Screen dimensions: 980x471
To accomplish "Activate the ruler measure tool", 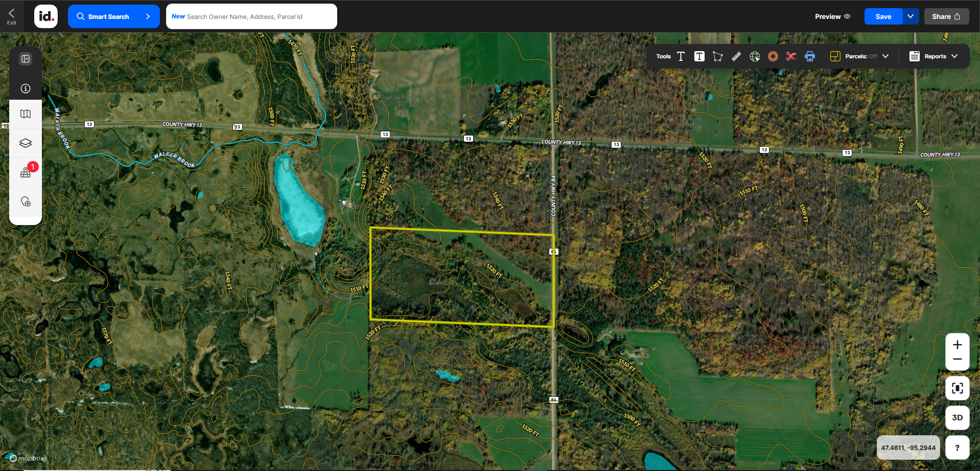I will click(736, 56).
